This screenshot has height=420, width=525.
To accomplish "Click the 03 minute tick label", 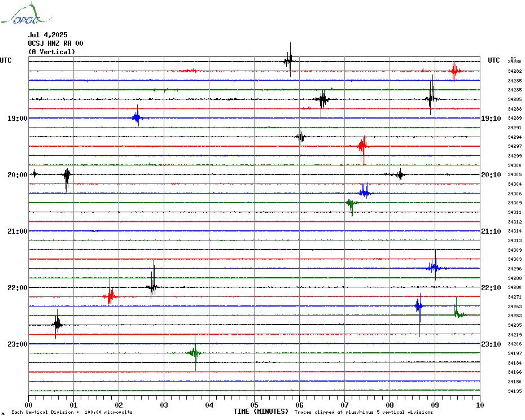I will (x=164, y=405).
